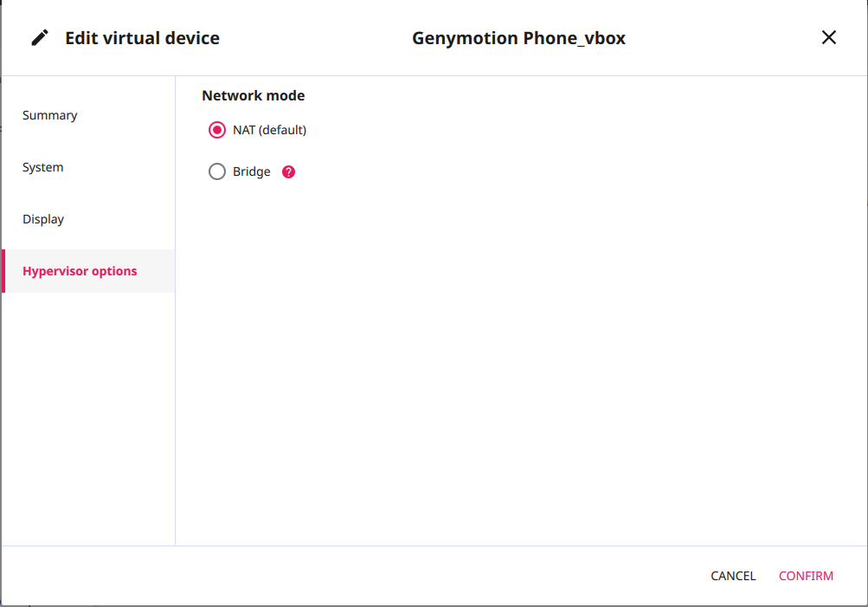This screenshot has width=868, height=607.
Task: Click the pencil edit icon
Action: click(40, 38)
